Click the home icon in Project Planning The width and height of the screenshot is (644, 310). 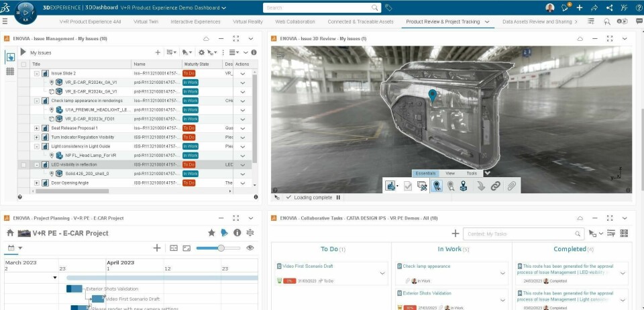[10, 233]
